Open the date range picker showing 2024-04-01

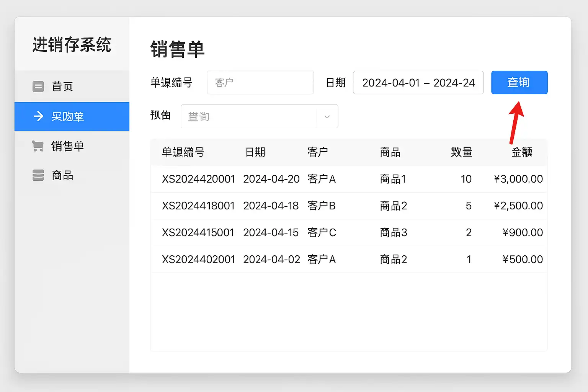[x=418, y=83]
